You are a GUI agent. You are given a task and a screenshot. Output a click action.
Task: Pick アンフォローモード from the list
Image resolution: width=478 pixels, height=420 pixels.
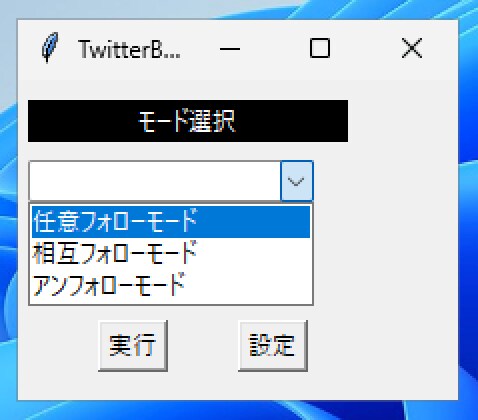pyautogui.click(x=171, y=285)
